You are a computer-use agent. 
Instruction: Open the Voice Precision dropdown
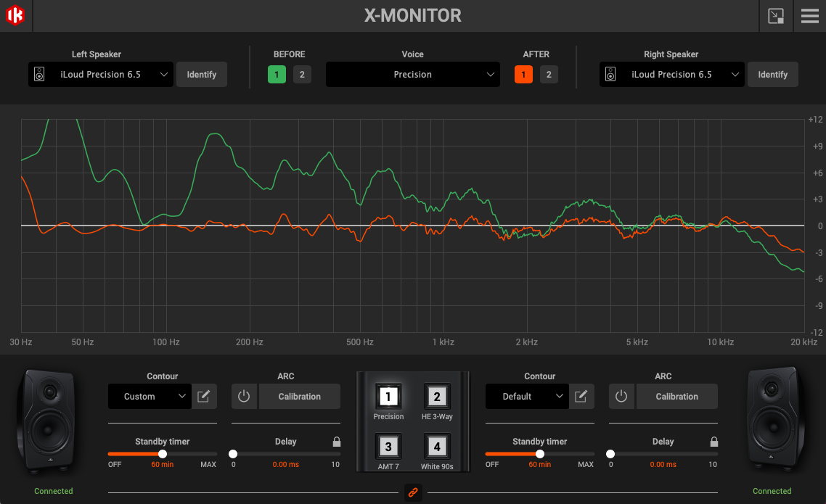(412, 74)
